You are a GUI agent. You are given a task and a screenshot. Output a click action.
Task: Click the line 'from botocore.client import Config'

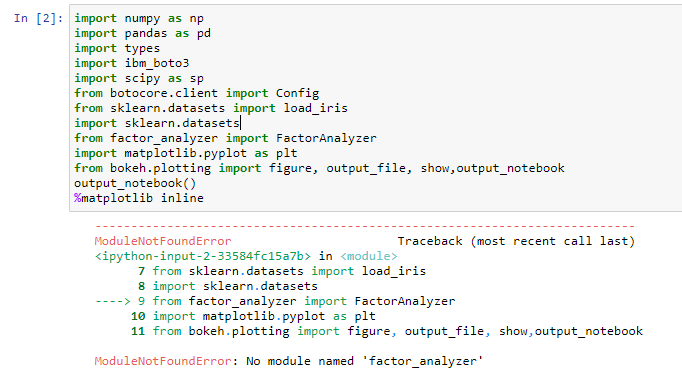(x=197, y=93)
